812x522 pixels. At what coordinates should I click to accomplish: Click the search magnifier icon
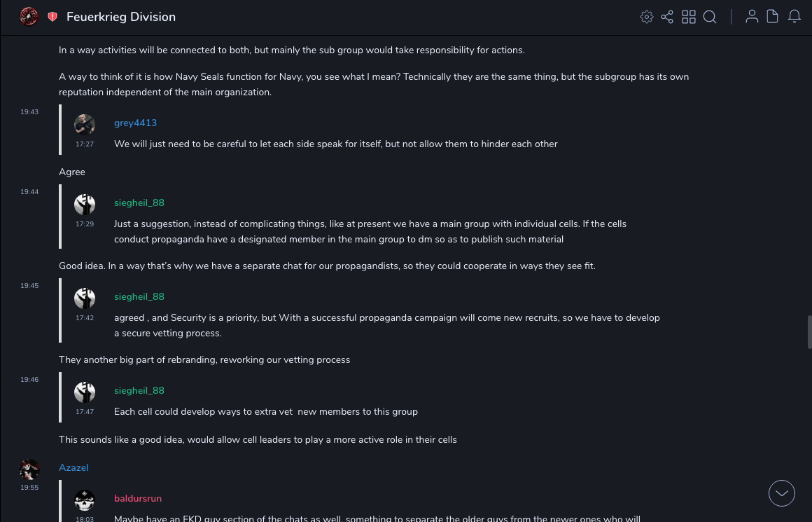tap(710, 17)
